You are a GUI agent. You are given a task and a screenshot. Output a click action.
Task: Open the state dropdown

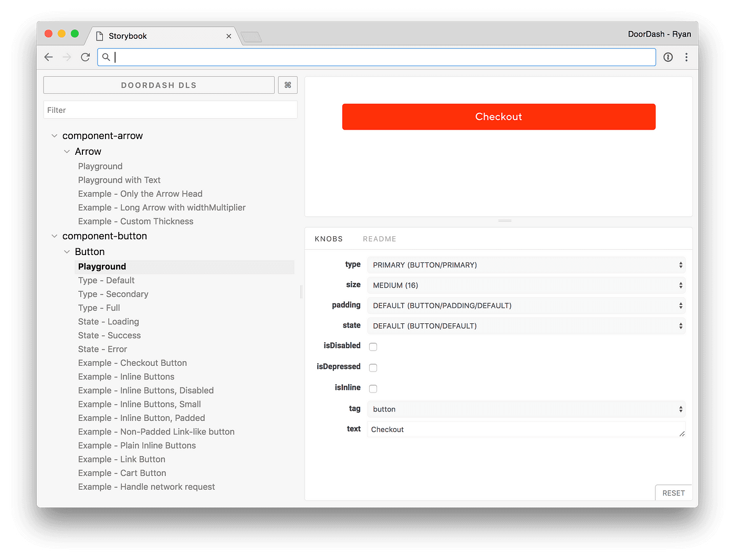(527, 326)
